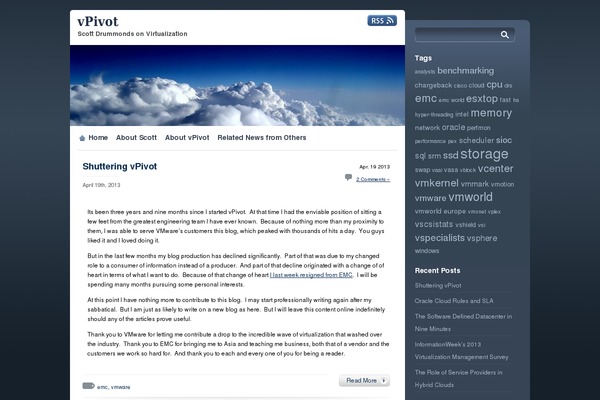Select the vmworld europe tag

coord(440,211)
